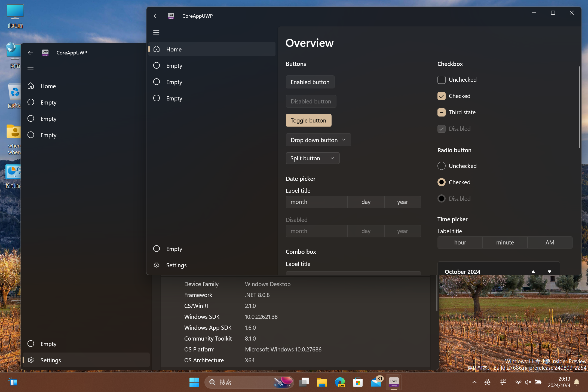This screenshot has width=588, height=392.
Task: Click the CoreAppUWP app icon in titlebar
Action: pyautogui.click(x=171, y=15)
